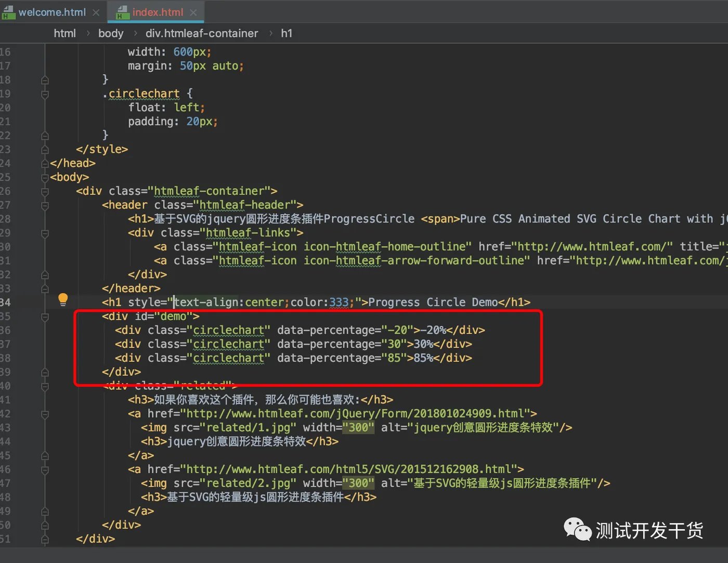Click fold end marker on last </div> line
The height and width of the screenshot is (563, 728).
pos(45,540)
